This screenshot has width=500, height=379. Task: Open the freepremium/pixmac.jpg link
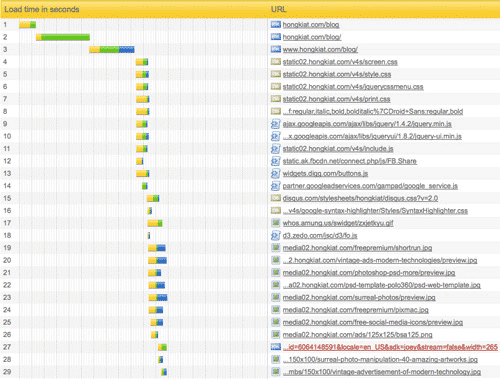coord(356,310)
